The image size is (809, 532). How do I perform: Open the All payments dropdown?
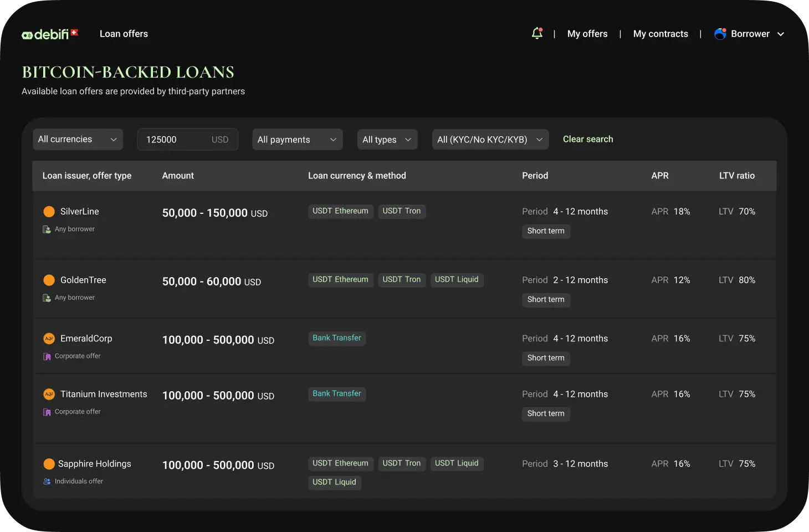coord(298,140)
